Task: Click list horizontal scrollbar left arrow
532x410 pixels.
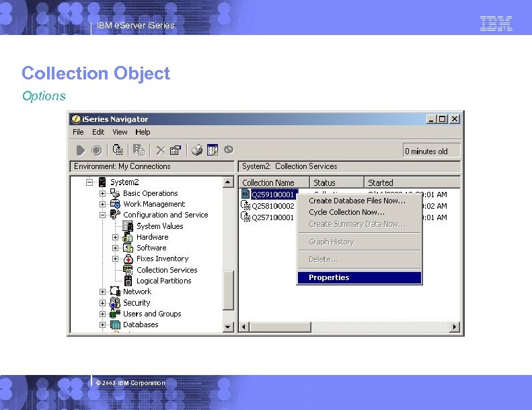Action: pyautogui.click(x=243, y=327)
